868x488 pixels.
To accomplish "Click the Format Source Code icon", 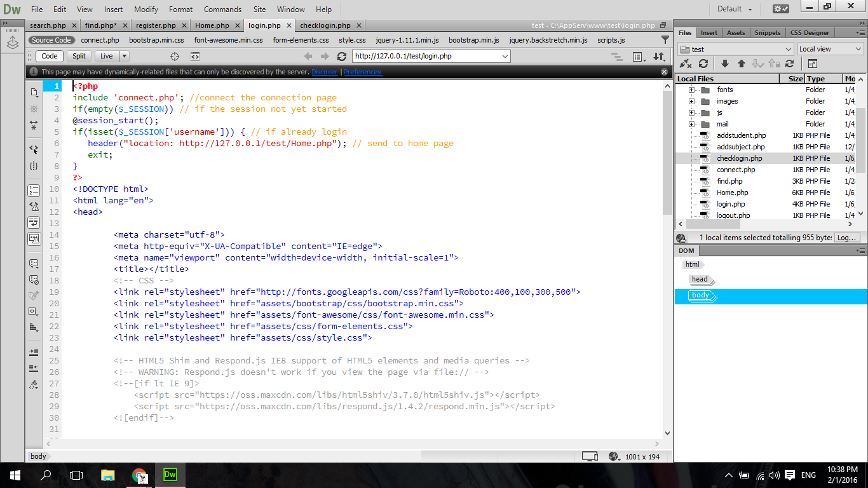I will point(34,384).
